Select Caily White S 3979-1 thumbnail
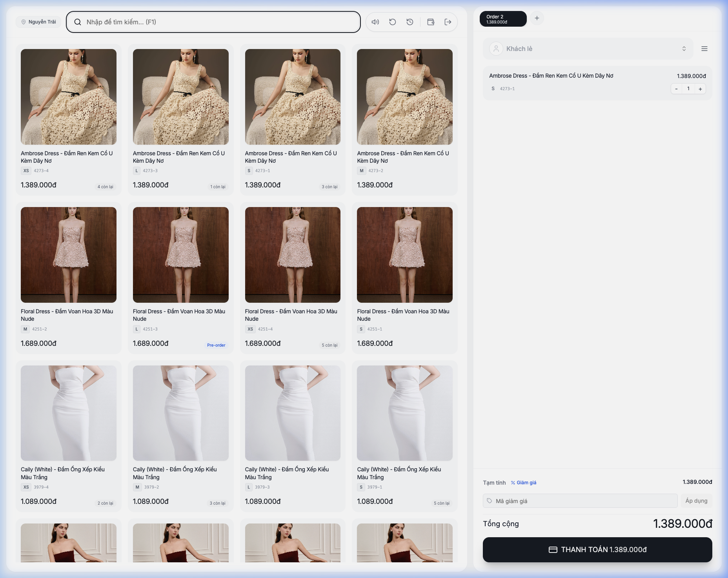Viewport: 728px width, 578px height. [x=405, y=413]
